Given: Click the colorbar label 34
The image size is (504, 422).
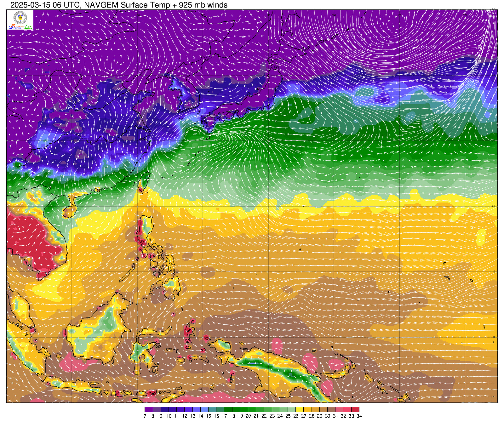Looking at the screenshot, I should pos(359,416).
